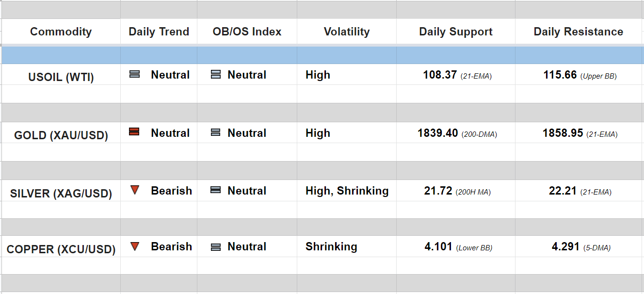Select the GOLD (XAU/USD) cell
644x294 pixels.
pos(61,135)
